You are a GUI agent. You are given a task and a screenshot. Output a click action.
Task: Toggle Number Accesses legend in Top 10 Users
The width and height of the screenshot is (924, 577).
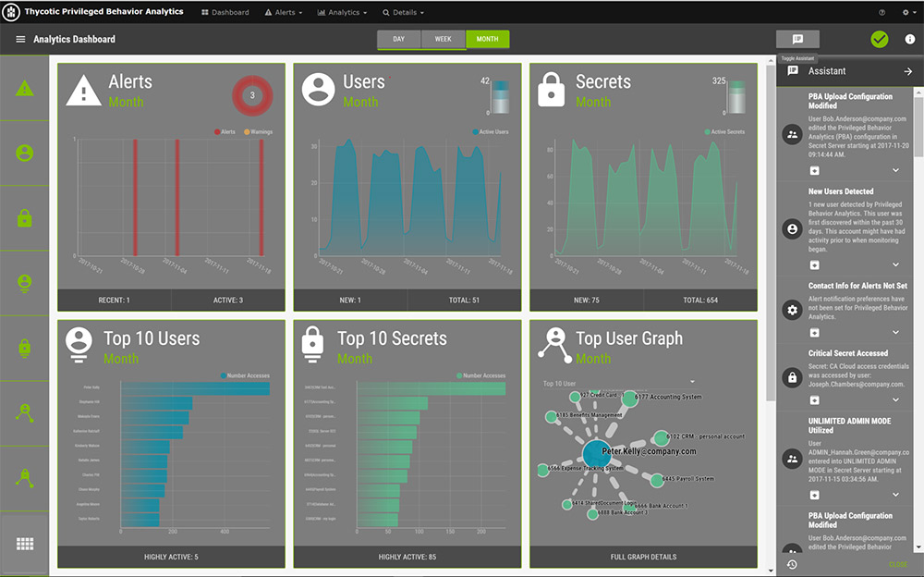tap(245, 375)
